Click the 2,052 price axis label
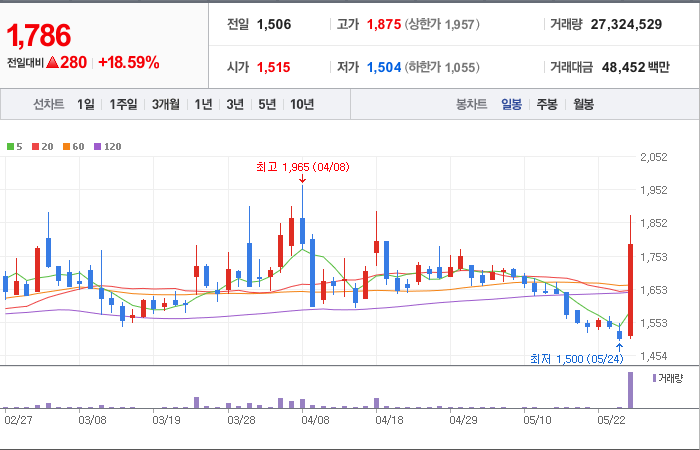The image size is (700, 450). [654, 157]
